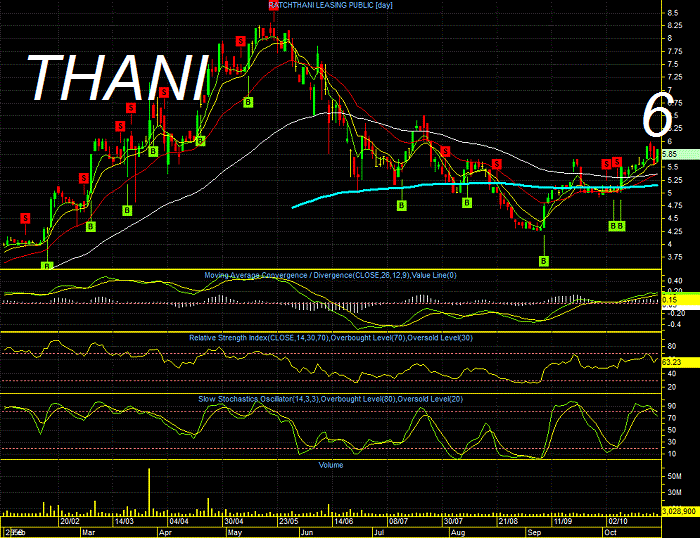Select the May month label
The image size is (700, 538).
pyautogui.click(x=234, y=533)
